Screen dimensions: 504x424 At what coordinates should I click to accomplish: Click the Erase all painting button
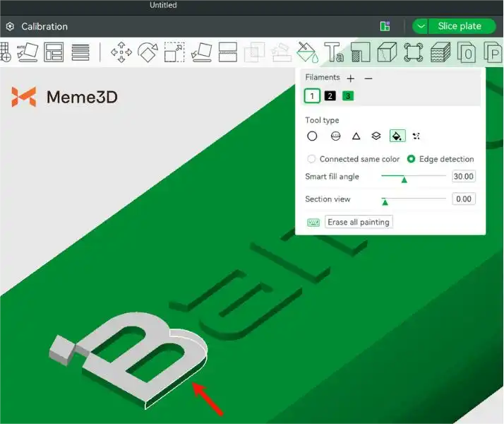point(359,222)
